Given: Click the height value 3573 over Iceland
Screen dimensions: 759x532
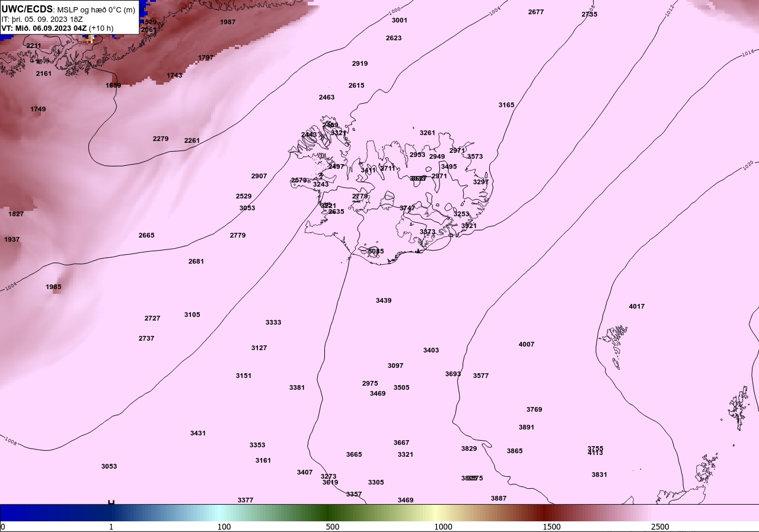Looking at the screenshot, I should tap(475, 156).
